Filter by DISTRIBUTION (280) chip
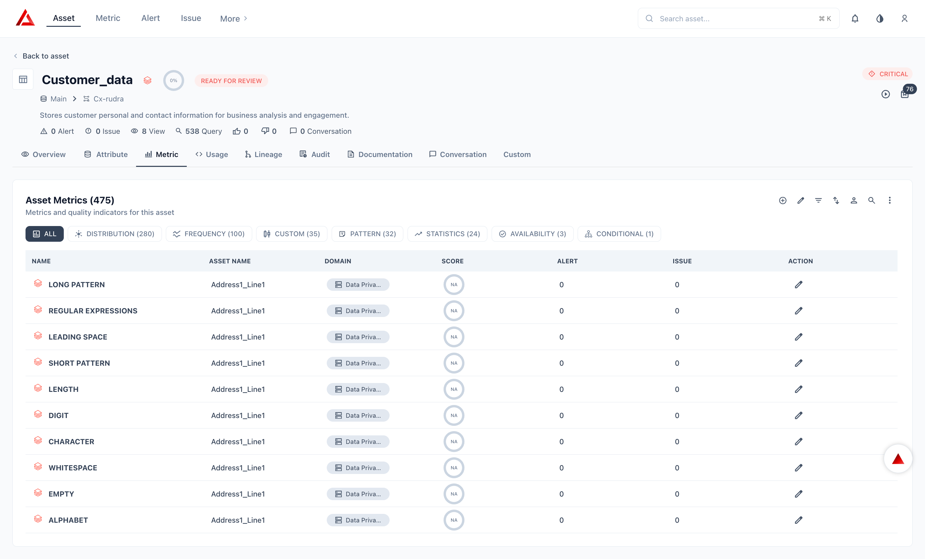The width and height of the screenshot is (926, 560). point(114,234)
